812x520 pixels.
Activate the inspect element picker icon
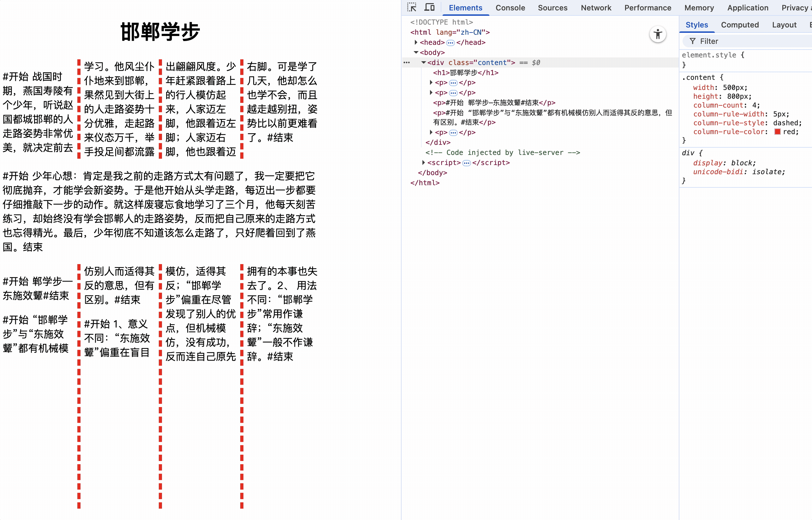pos(411,8)
